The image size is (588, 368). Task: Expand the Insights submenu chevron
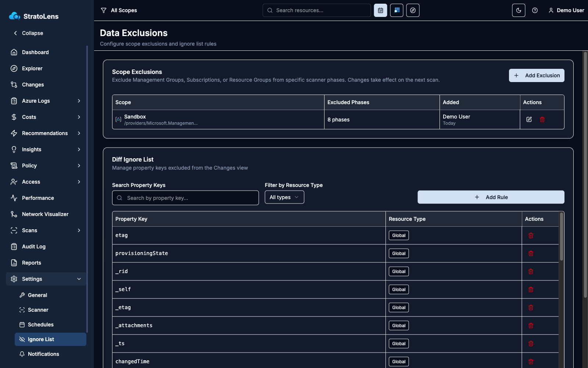[79, 149]
